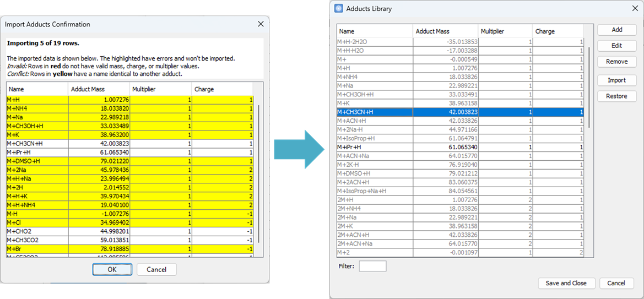Cancel the Adducts Library dialog
This screenshot has height=299, width=644.
click(x=616, y=283)
